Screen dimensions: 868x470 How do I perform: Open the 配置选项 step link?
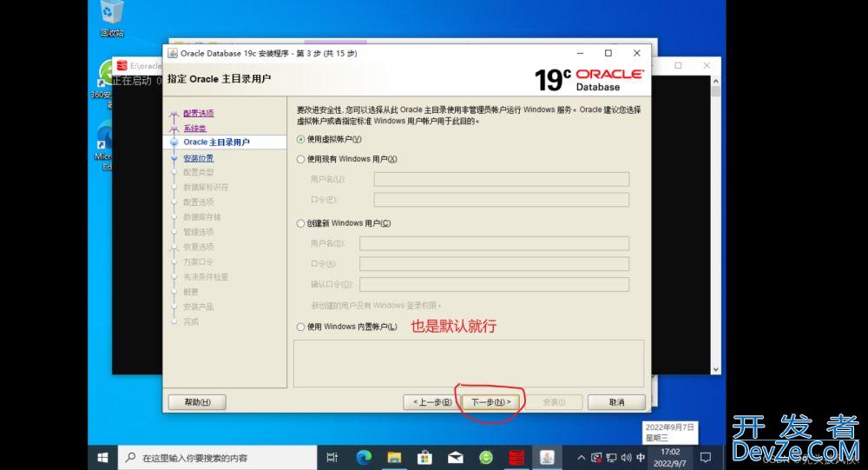click(x=198, y=113)
